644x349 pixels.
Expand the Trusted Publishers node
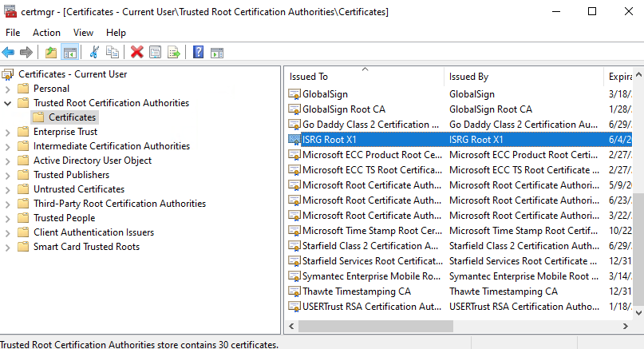click(7, 175)
